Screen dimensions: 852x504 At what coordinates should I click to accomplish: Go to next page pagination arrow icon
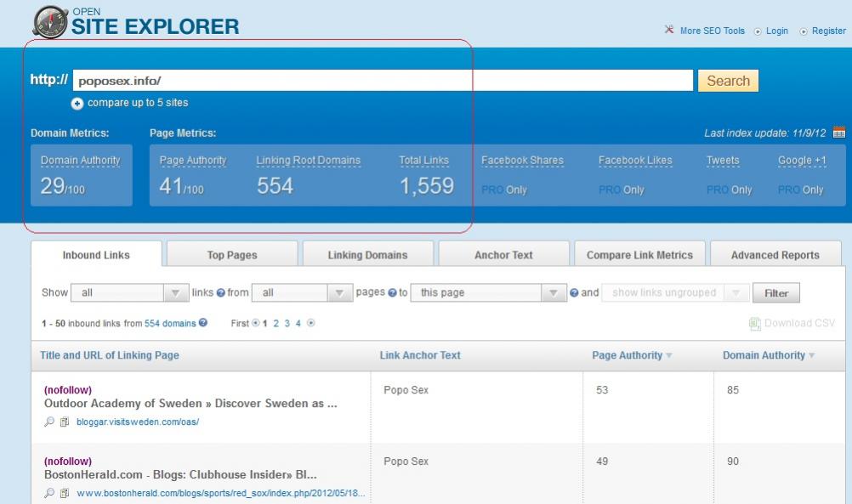pos(311,323)
